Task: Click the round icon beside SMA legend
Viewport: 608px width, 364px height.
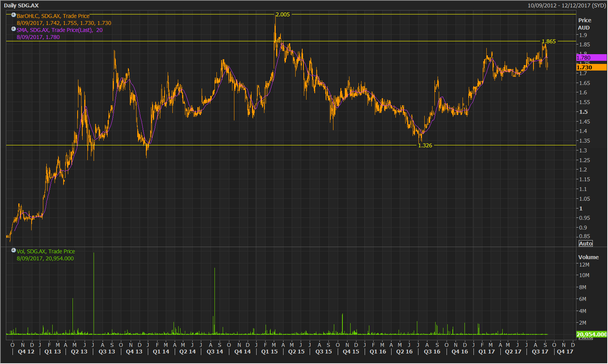Action: [14, 29]
